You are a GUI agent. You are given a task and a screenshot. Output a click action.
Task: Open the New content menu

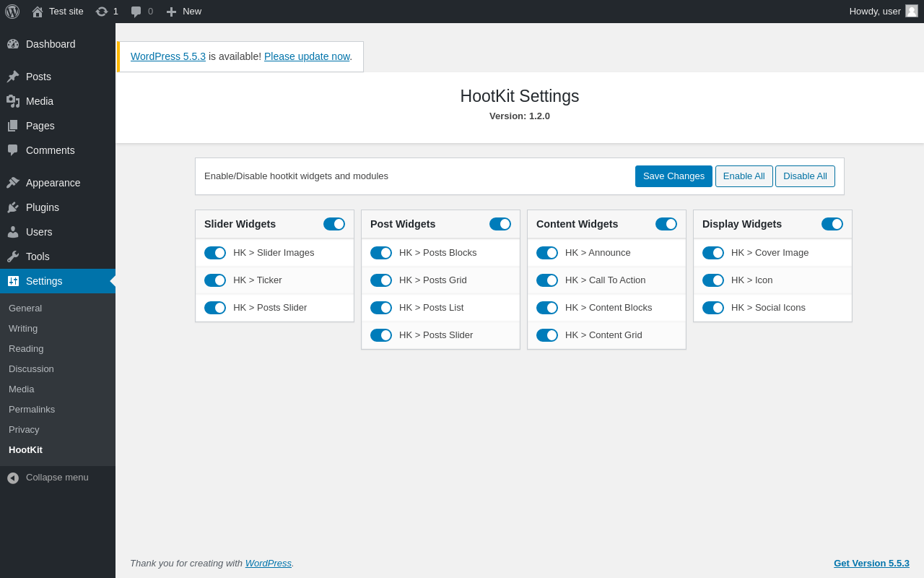[184, 12]
